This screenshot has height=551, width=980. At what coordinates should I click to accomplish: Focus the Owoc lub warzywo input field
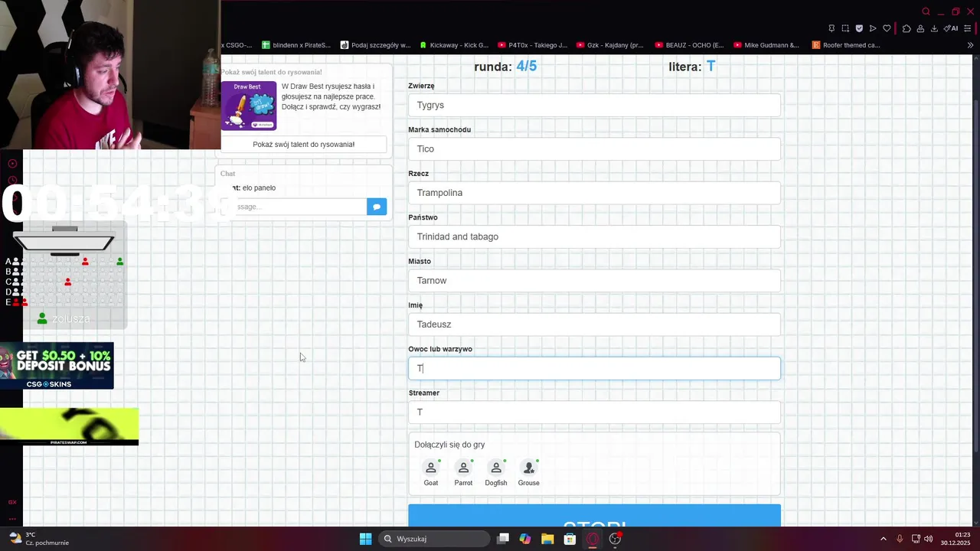594,368
